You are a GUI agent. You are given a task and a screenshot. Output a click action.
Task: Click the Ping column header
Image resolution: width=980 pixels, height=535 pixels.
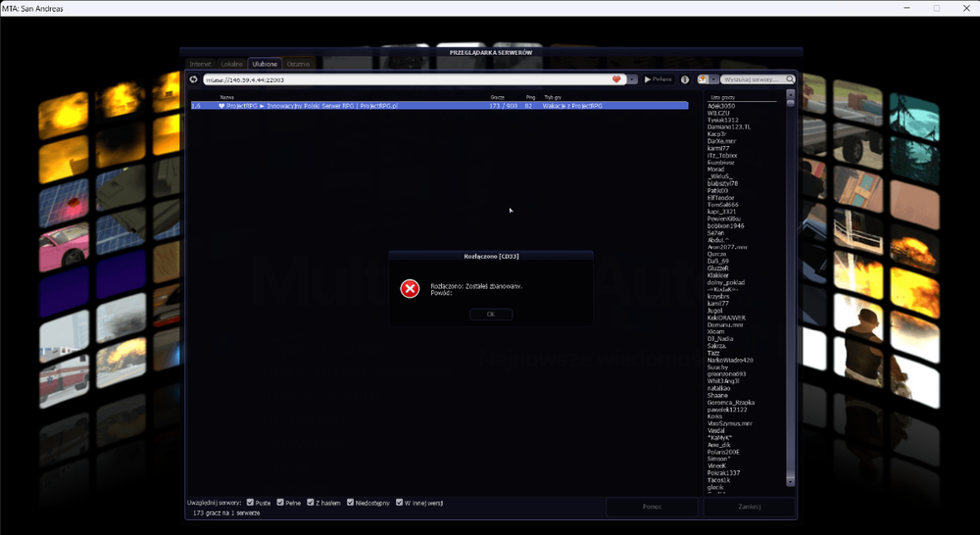[x=530, y=98]
